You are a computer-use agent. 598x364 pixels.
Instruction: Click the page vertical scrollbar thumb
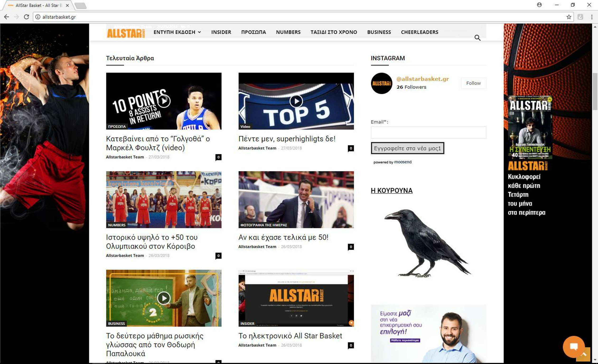click(x=595, y=92)
